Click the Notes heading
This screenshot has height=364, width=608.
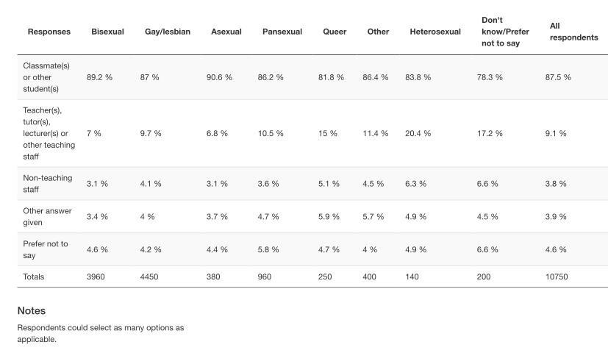tap(32, 311)
